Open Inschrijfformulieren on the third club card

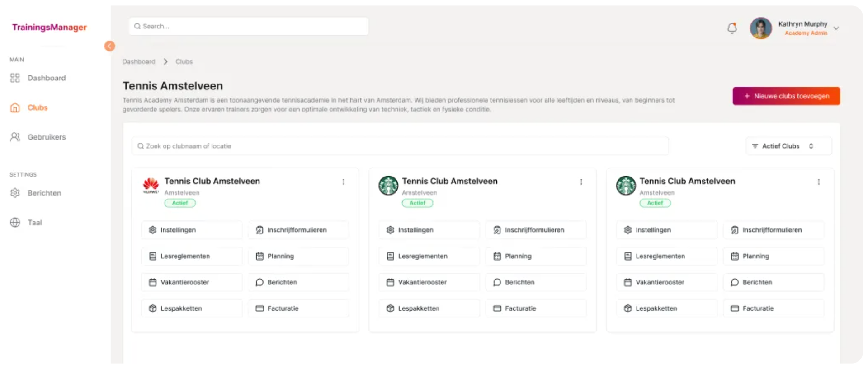(774, 230)
